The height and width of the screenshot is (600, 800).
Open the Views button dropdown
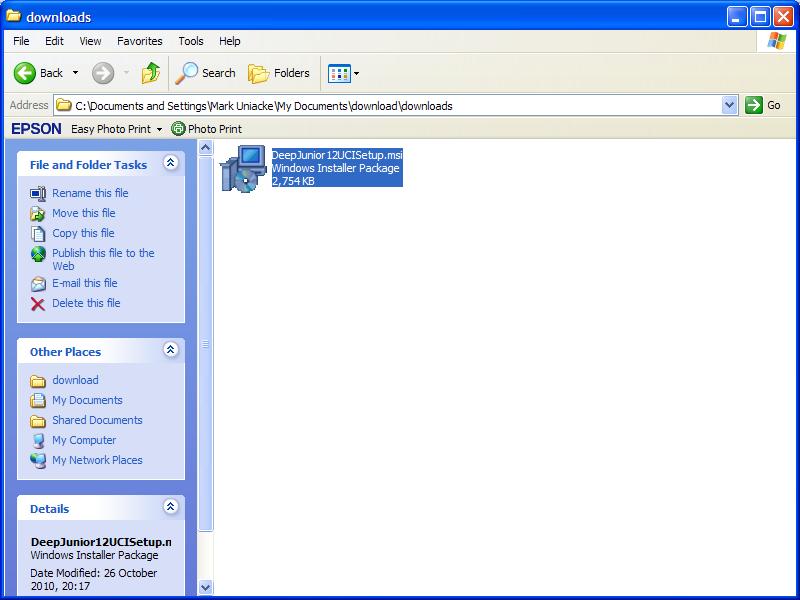coord(356,73)
